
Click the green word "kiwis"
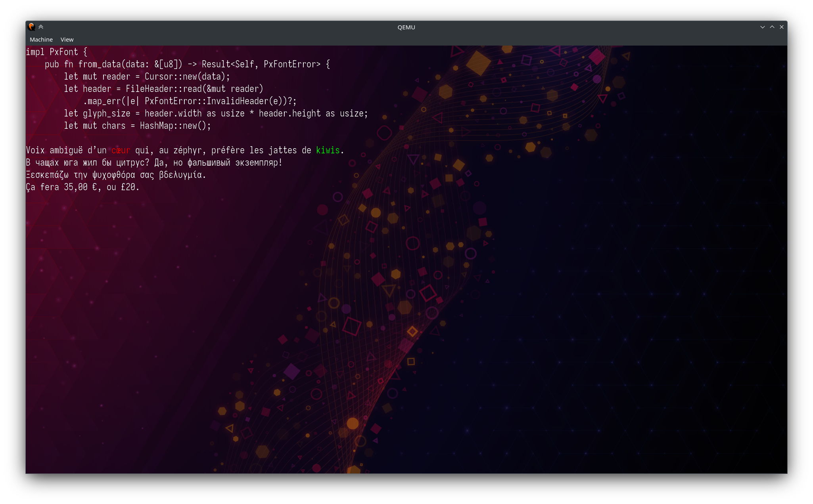click(328, 151)
